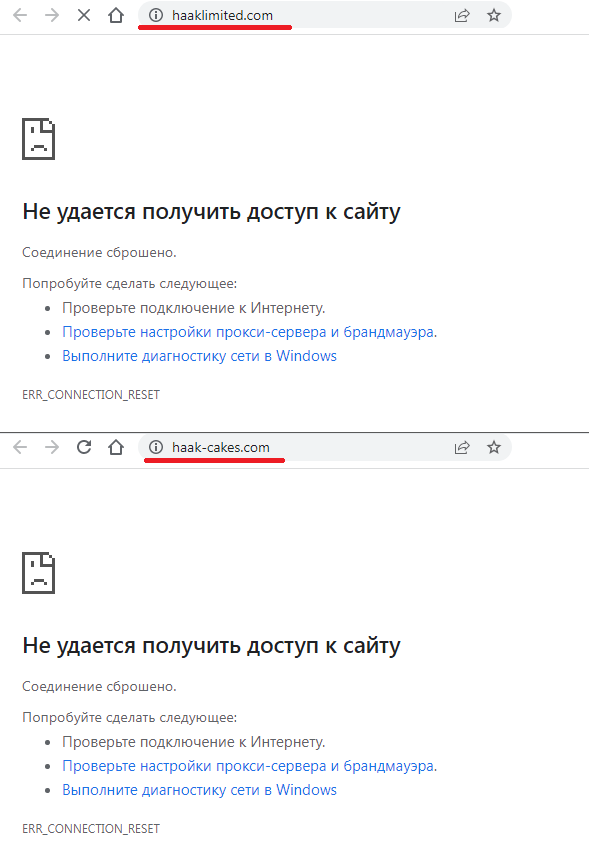
Task: Click ERR_CONNECTION_RESET text under haaklimited.com error
Action: [x=91, y=395]
